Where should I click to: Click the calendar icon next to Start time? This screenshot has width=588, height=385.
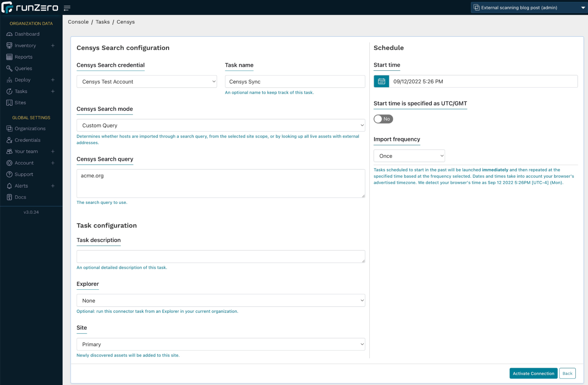(381, 81)
